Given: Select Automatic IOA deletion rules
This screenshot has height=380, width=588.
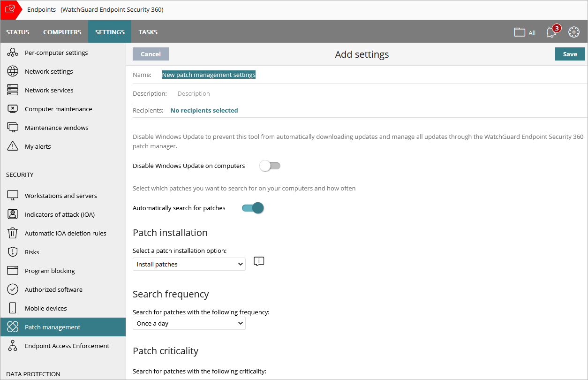Looking at the screenshot, I should (x=63, y=233).
